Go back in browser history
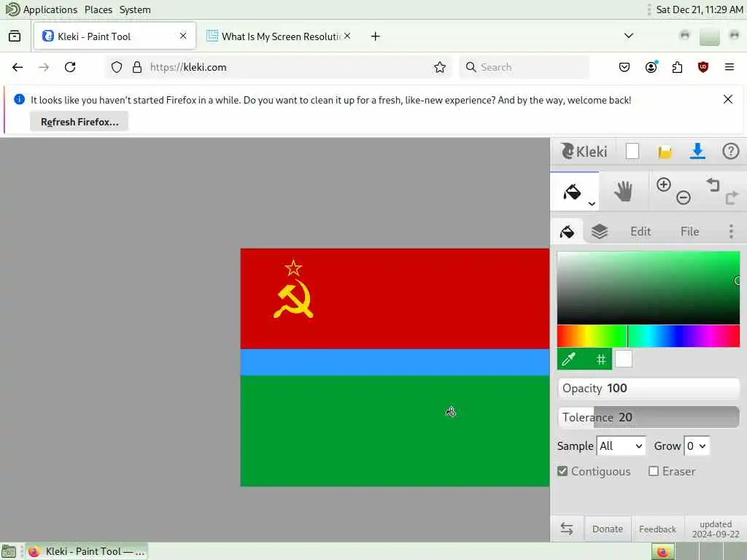Screen dimensions: 747x560 tap(18, 67)
